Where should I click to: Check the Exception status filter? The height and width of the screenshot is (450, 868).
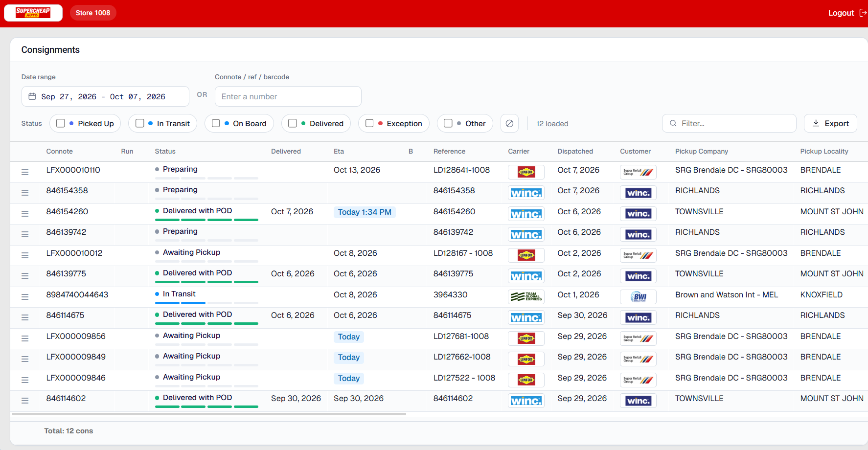369,123
